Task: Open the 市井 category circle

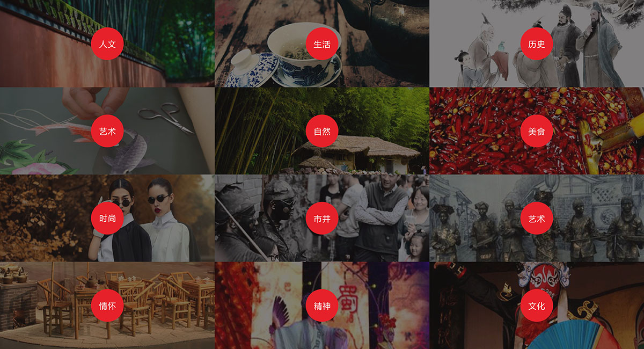Action: (322, 219)
